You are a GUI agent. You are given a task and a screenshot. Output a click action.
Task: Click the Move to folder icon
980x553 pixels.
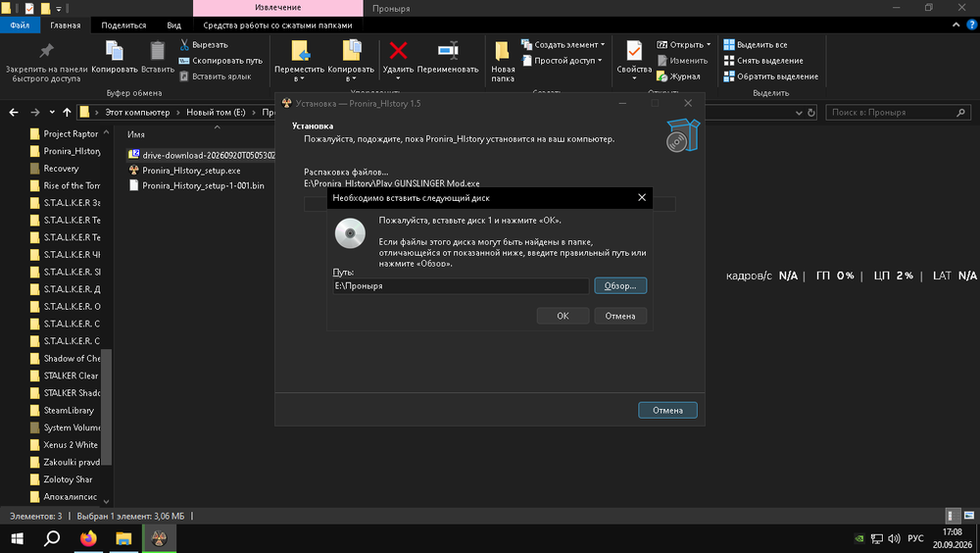[299, 51]
